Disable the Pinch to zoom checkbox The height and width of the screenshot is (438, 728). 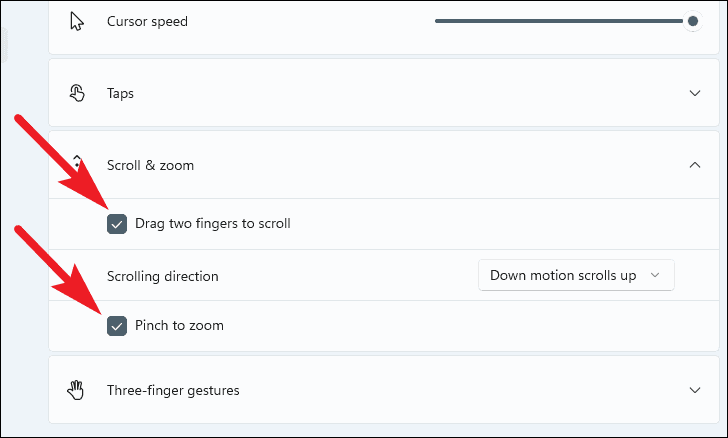click(x=117, y=325)
